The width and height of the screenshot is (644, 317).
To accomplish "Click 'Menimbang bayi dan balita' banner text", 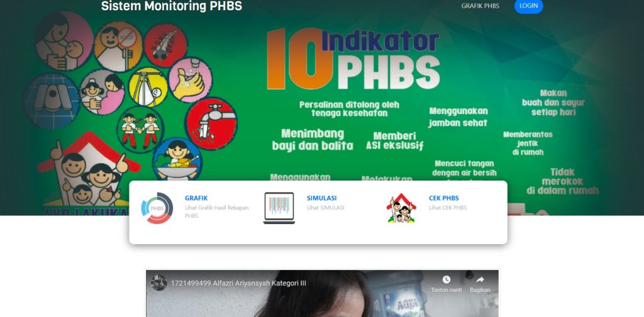I will pyautogui.click(x=313, y=140).
